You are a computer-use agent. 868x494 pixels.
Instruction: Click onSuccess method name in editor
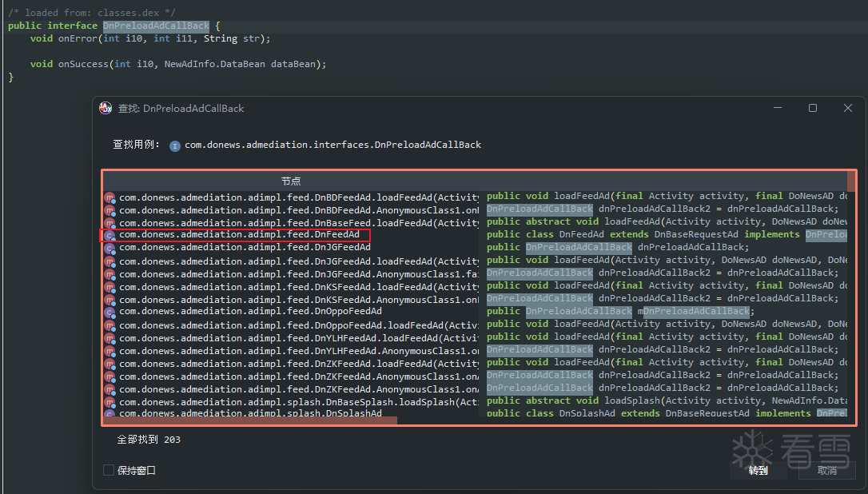pos(83,64)
